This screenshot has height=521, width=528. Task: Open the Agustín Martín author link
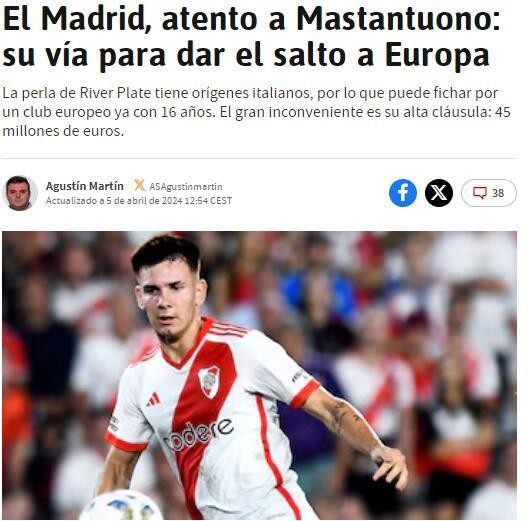[85, 186]
